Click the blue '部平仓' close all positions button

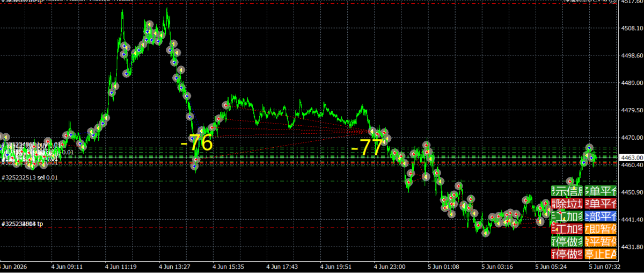point(601,216)
